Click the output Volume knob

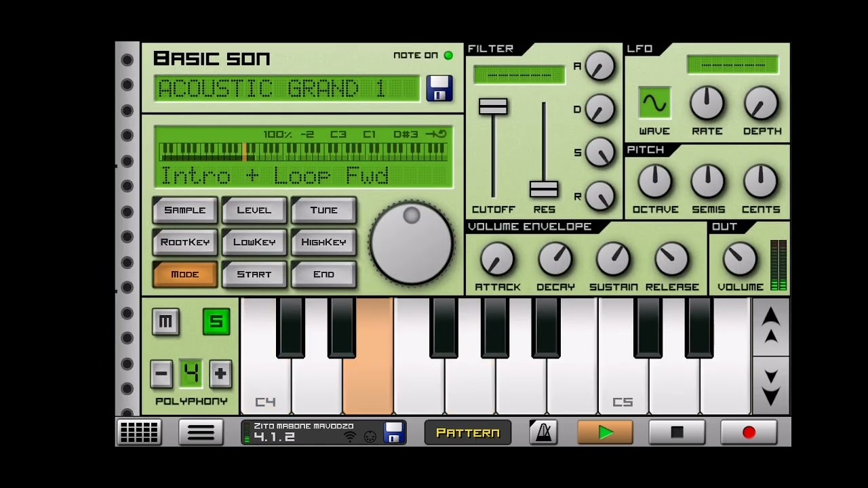[x=740, y=260]
